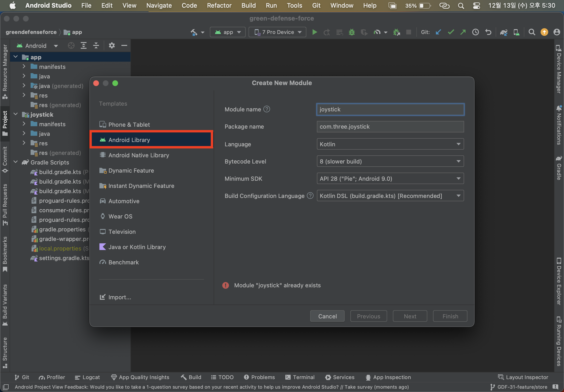The image size is (564, 392).
Task: Open Build Configuration Language dropdown
Action: pyautogui.click(x=390, y=196)
